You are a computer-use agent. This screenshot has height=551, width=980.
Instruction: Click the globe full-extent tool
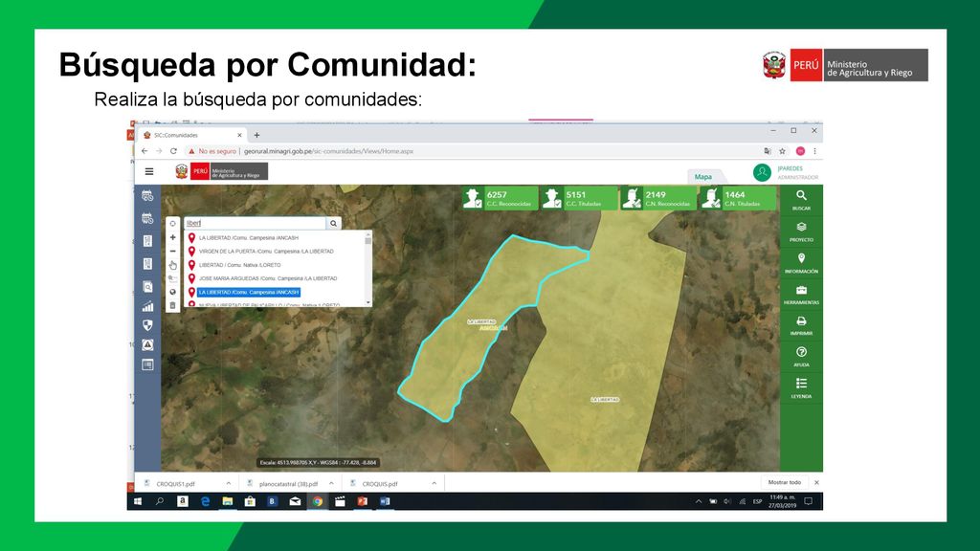click(x=173, y=292)
